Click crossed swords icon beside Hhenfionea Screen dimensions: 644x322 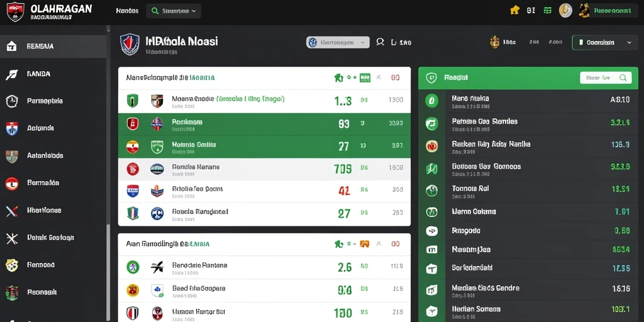pyautogui.click(x=11, y=211)
